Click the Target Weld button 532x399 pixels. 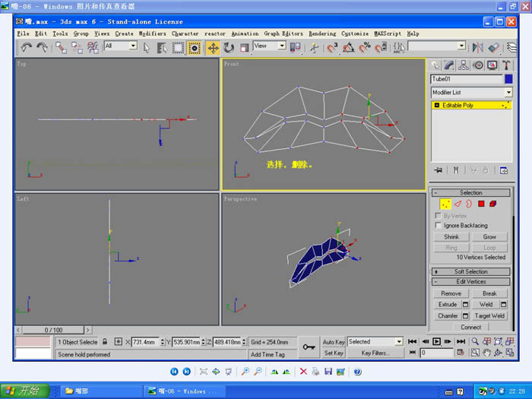pyautogui.click(x=489, y=315)
